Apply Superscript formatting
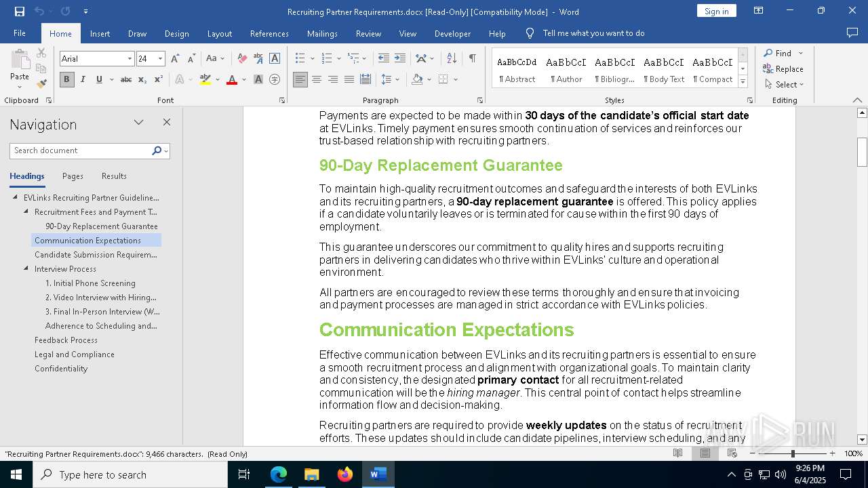Screen dimensions: 868x488 [159, 79]
